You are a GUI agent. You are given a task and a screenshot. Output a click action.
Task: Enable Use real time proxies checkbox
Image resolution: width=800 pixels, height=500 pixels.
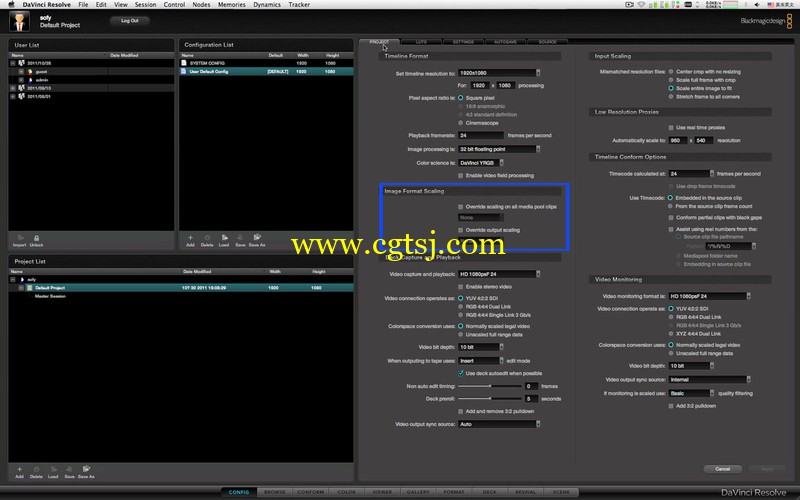(671, 128)
